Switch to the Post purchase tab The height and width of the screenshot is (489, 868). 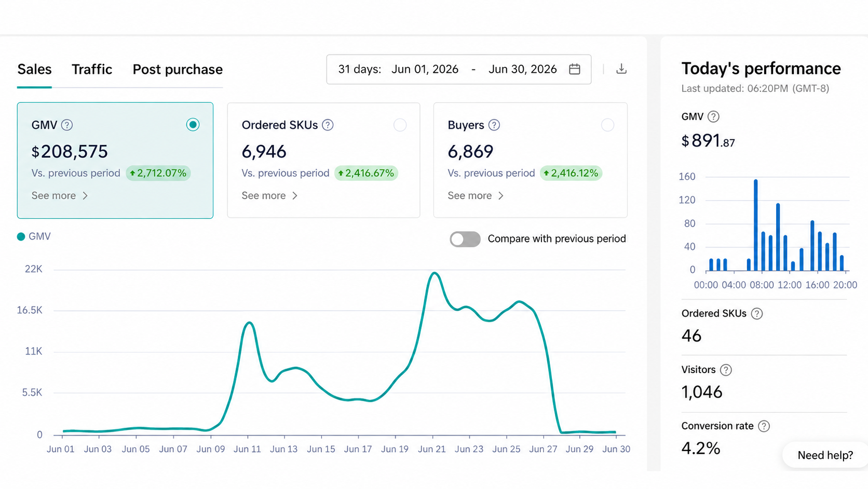click(x=178, y=70)
